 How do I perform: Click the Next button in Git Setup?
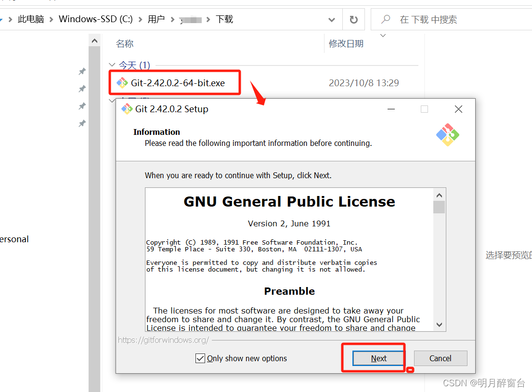pos(378,358)
